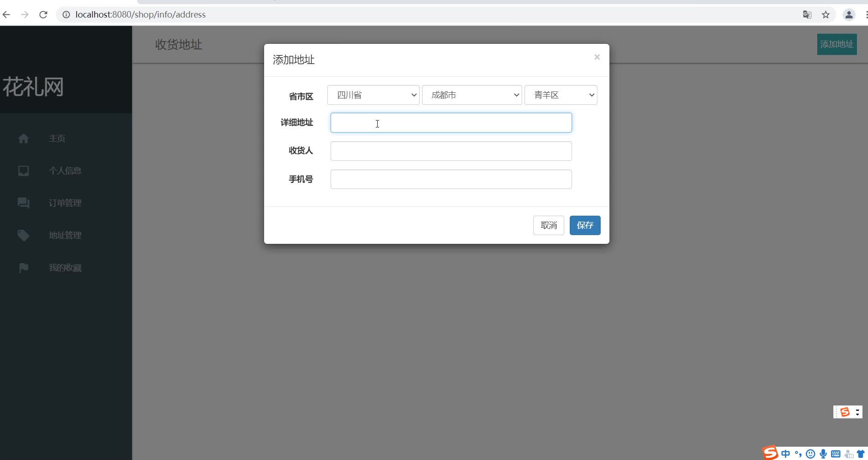Image resolution: width=868 pixels, height=460 pixels.
Task: Click the Sogou user account icon
Action: pyautogui.click(x=849, y=454)
